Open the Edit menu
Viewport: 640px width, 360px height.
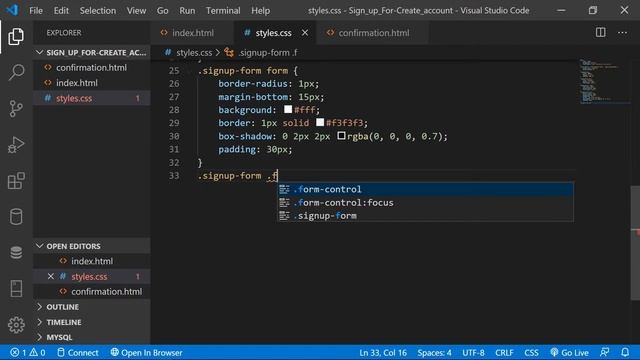[61, 11]
